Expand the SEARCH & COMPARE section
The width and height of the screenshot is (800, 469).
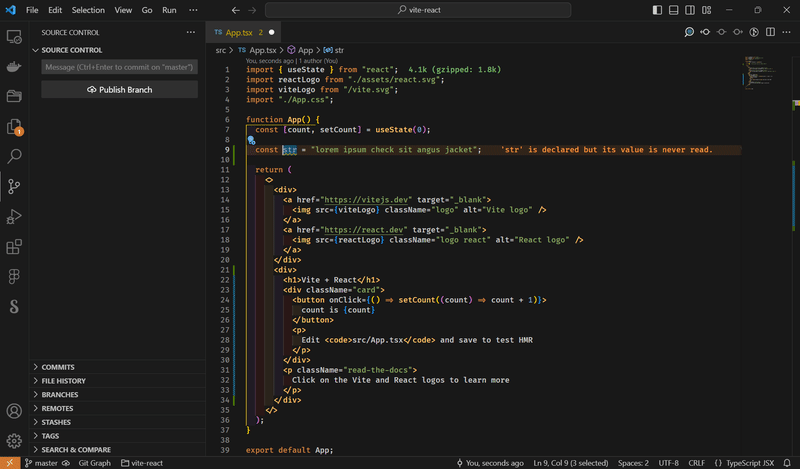point(118,450)
